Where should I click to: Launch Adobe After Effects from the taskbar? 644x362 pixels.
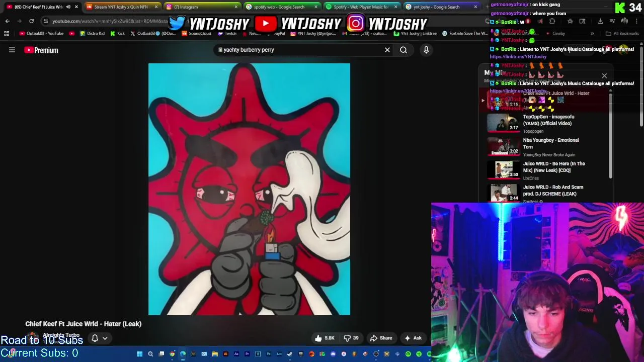(236, 354)
